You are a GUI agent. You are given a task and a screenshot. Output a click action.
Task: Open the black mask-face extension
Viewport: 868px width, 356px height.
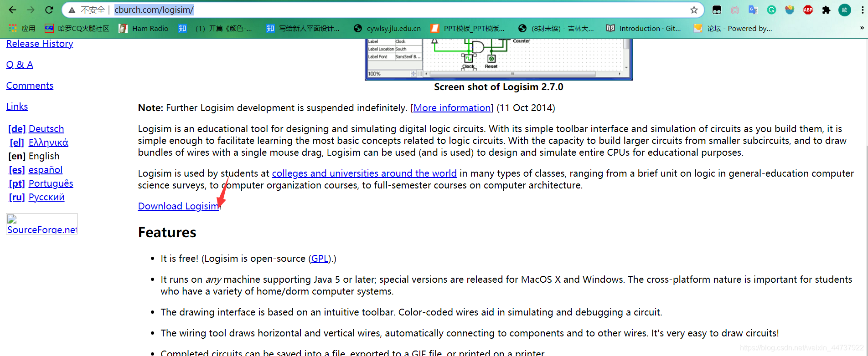pos(717,10)
